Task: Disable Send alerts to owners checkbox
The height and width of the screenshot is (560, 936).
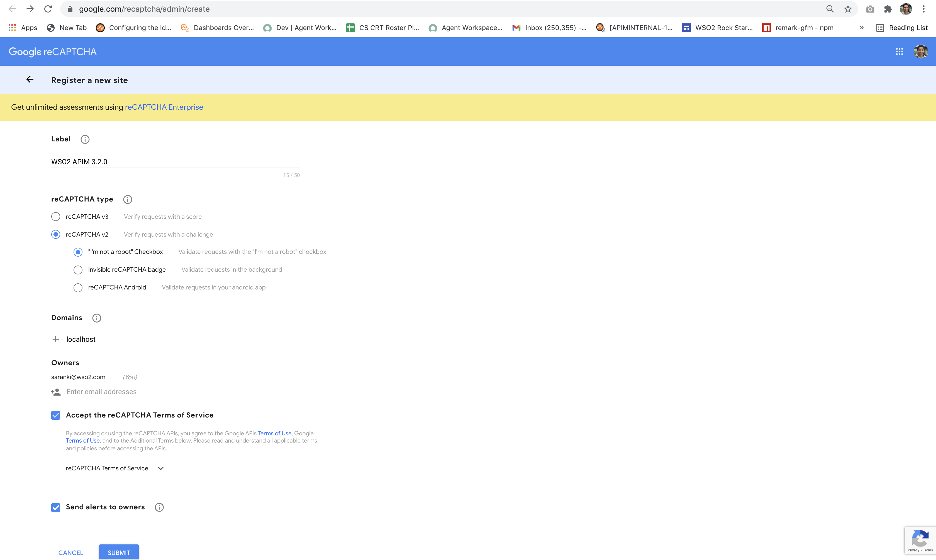Action: click(x=55, y=507)
